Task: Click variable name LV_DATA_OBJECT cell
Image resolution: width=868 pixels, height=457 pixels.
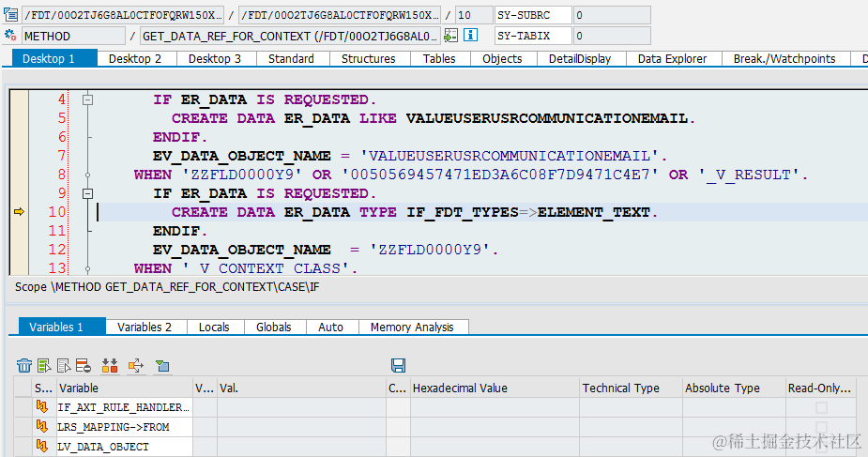Action: (125, 446)
